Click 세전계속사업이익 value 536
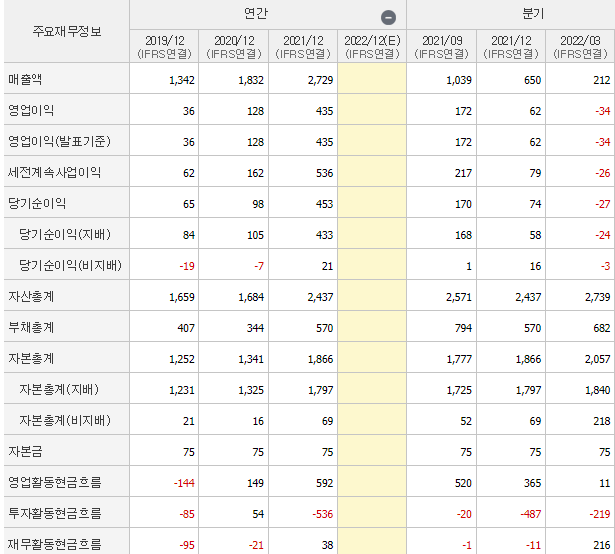 click(x=324, y=173)
